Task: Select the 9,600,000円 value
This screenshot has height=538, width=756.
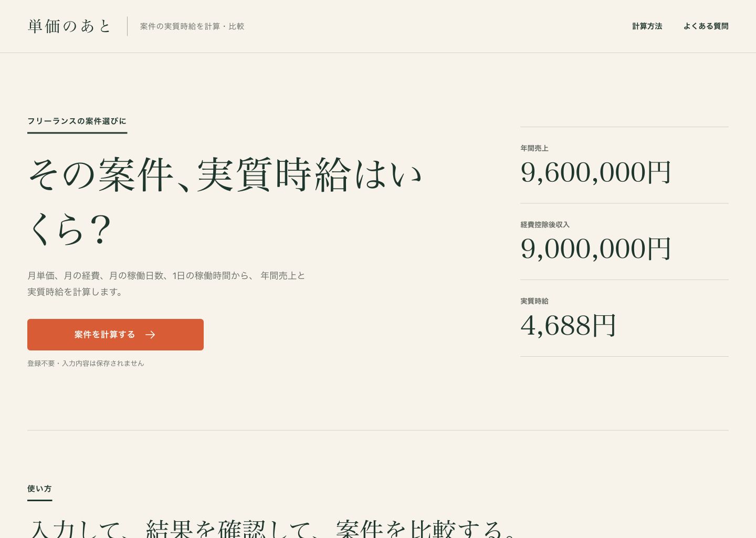Action: pyautogui.click(x=596, y=172)
